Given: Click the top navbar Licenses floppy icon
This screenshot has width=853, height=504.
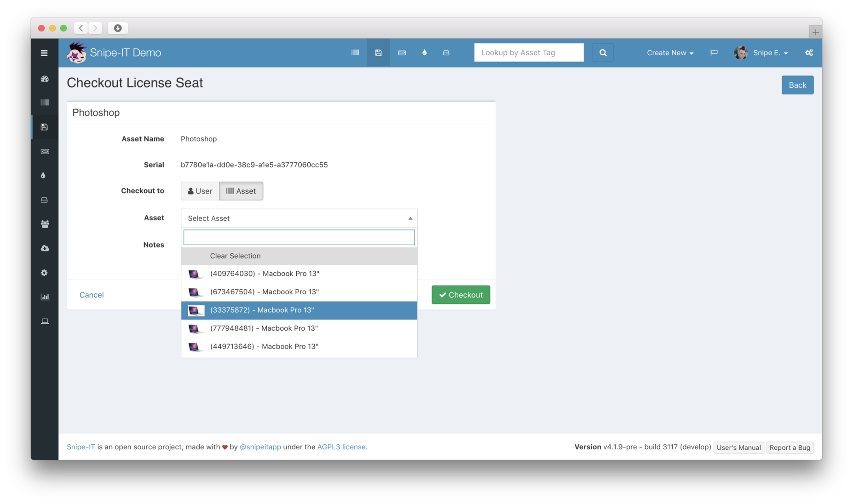Looking at the screenshot, I should point(378,52).
